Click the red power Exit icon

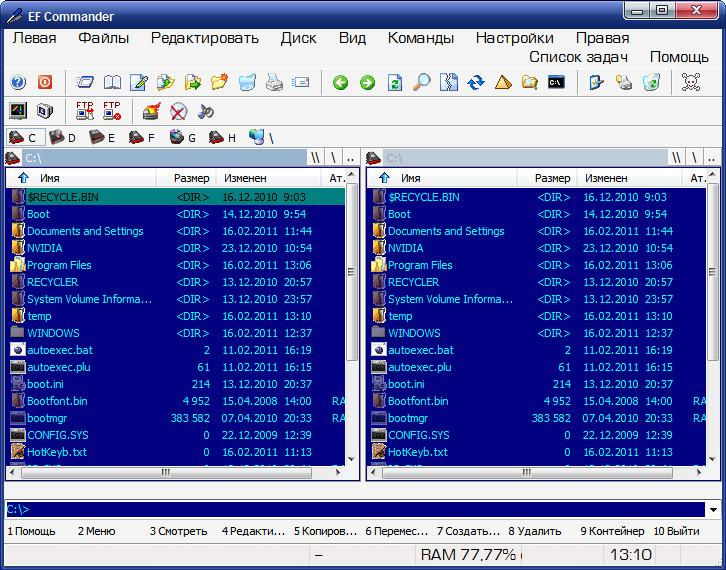[45, 83]
